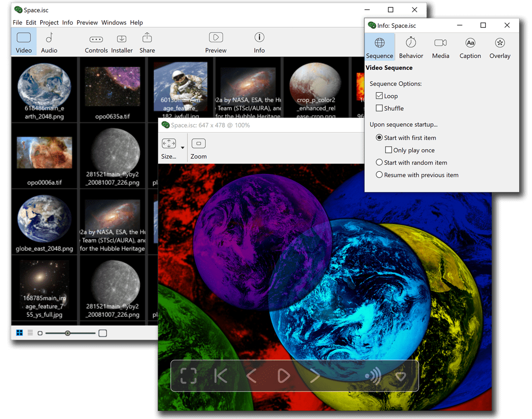Viewport: 532px width, 419px height.
Task: Select the Audio toolbar icon
Action: tap(49, 43)
